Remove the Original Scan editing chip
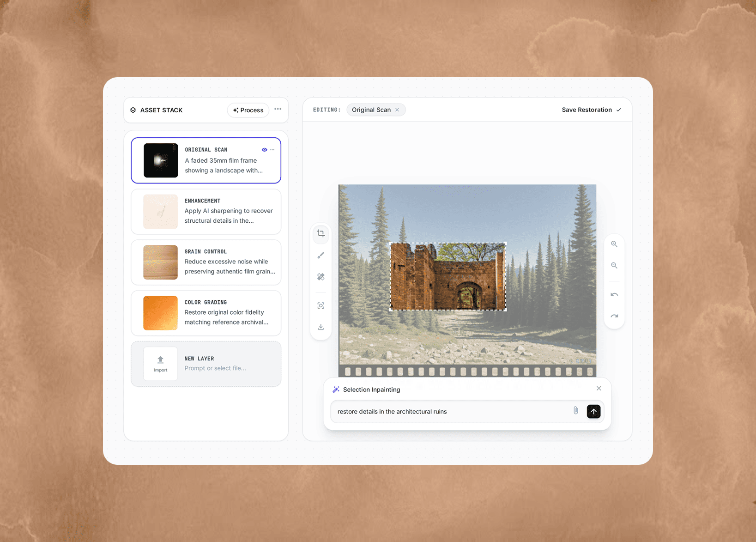 397,110
